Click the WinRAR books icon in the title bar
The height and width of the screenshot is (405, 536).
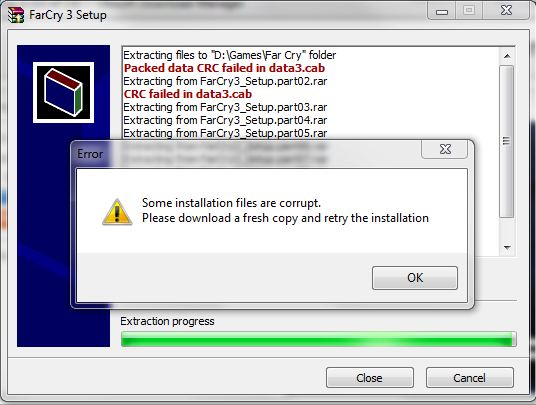click(x=16, y=15)
